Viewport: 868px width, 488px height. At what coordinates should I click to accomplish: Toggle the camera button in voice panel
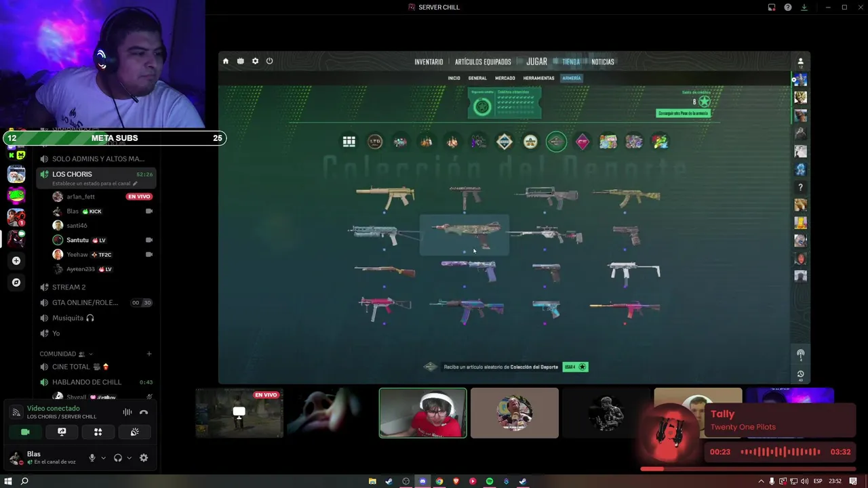[x=25, y=432]
